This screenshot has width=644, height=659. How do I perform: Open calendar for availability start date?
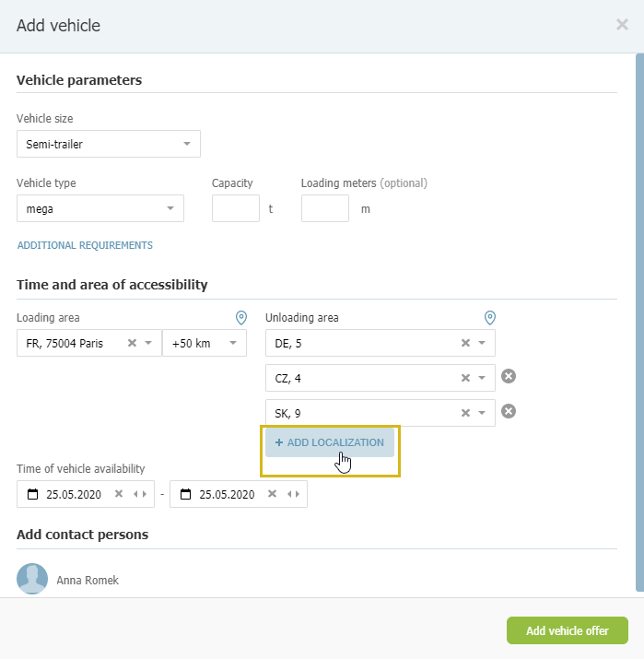(33, 494)
